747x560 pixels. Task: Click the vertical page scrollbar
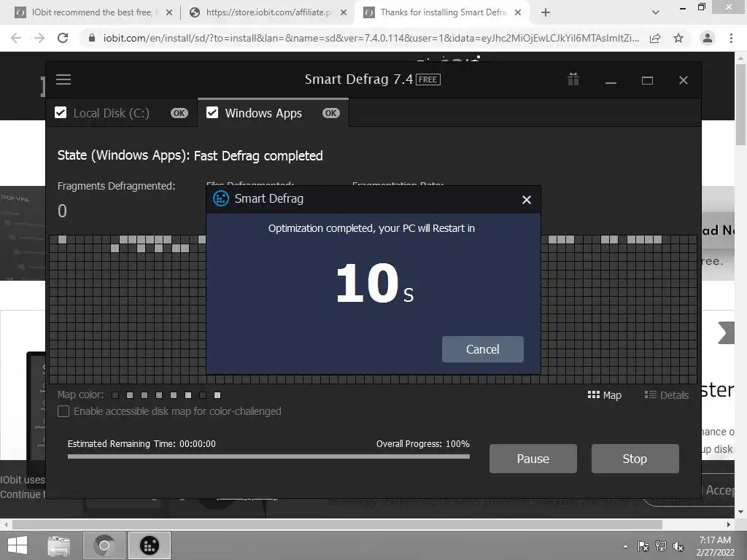(740, 105)
